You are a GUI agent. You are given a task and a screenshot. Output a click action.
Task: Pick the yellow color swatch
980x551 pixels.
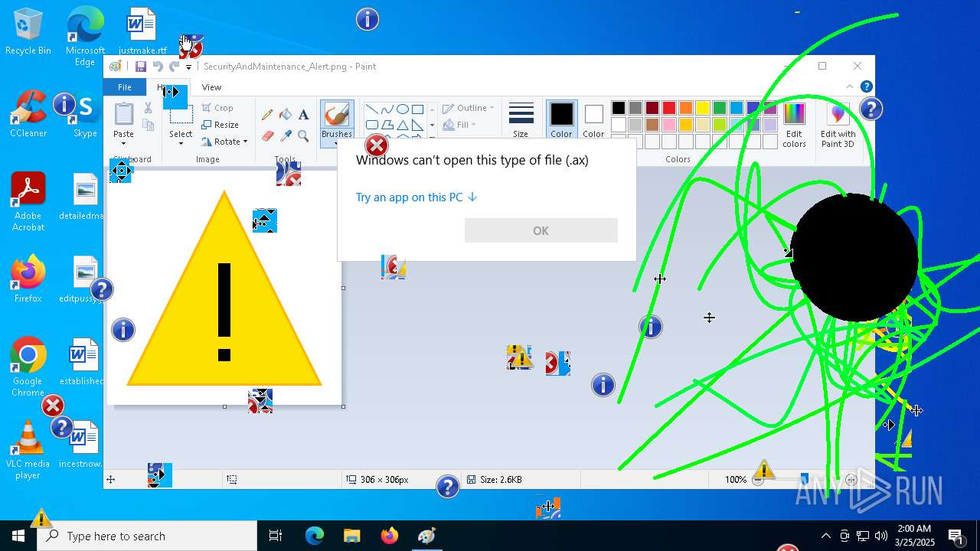coord(703,108)
